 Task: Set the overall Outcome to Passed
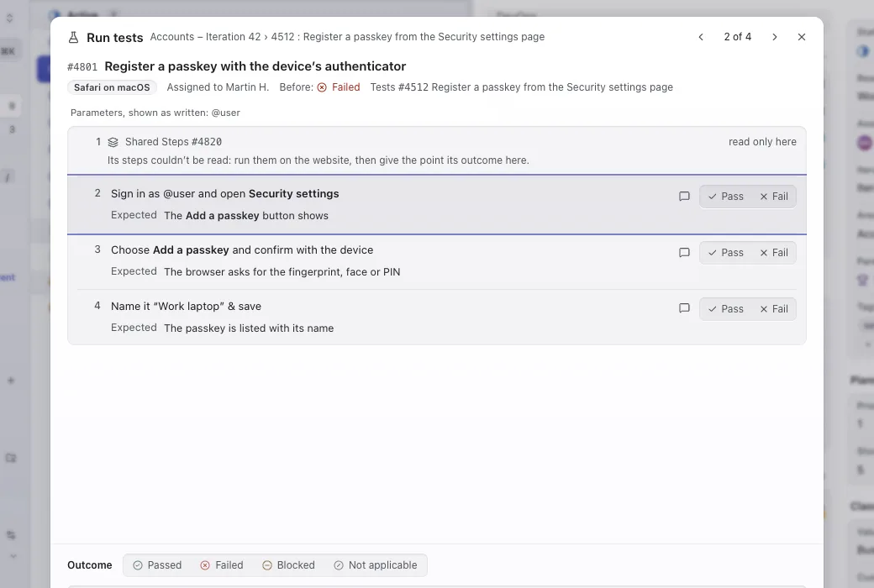click(x=157, y=565)
